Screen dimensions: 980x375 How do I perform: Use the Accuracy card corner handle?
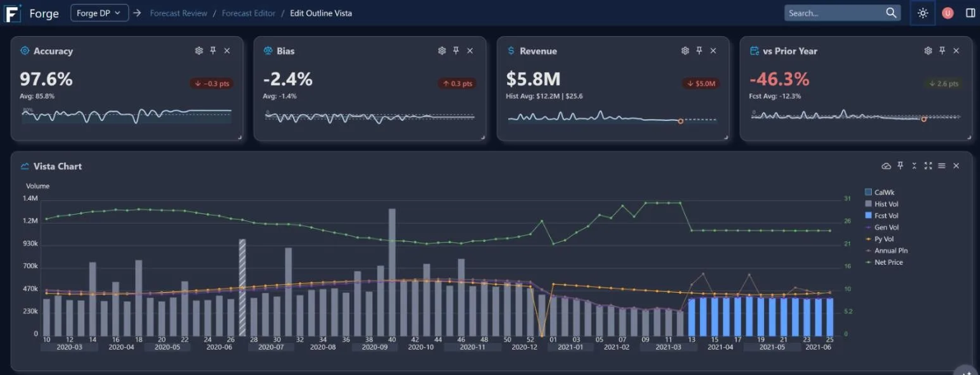click(x=240, y=137)
